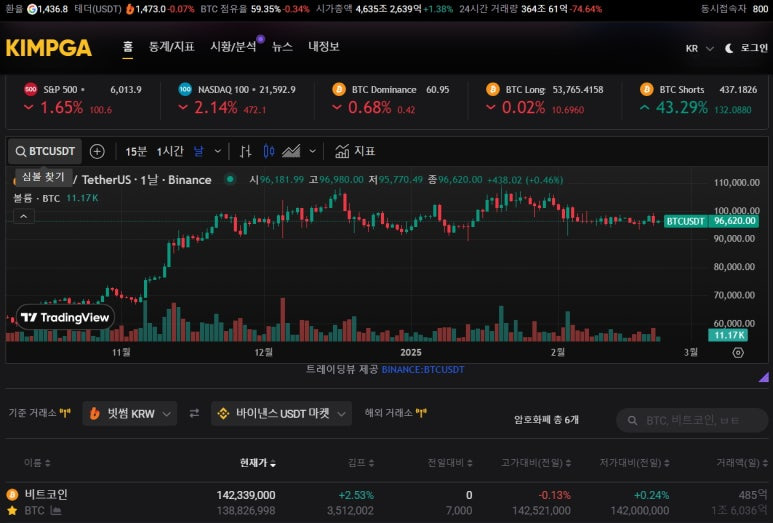Click the 암호화폐 총 6개 text
Screen dimensions: 773x523
(546, 420)
